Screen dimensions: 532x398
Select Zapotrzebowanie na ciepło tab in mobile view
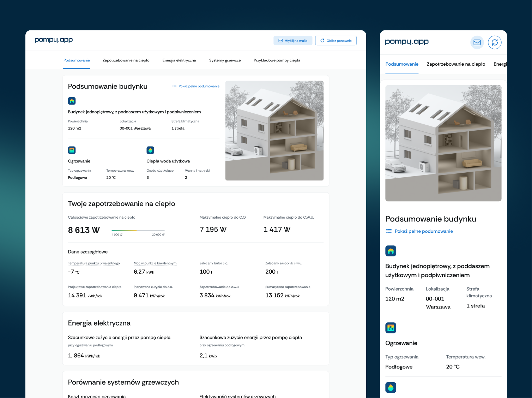tap(456, 64)
